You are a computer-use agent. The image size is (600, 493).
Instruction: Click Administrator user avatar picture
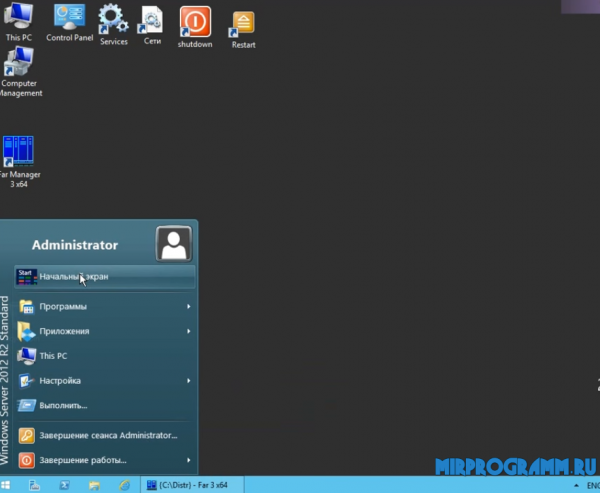tap(174, 244)
